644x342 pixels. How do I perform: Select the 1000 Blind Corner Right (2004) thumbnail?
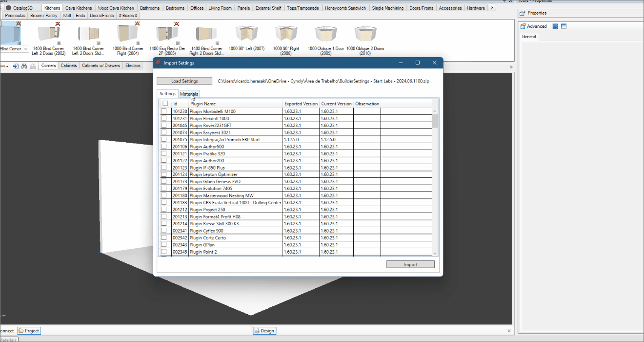[128, 33]
